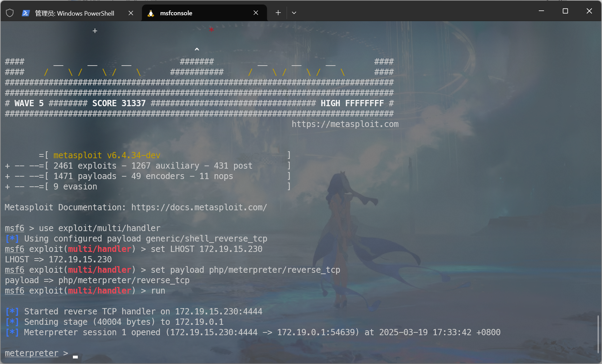The image size is (602, 364).
Task: Expand the new tab profile dropdown
Action: [x=294, y=13]
